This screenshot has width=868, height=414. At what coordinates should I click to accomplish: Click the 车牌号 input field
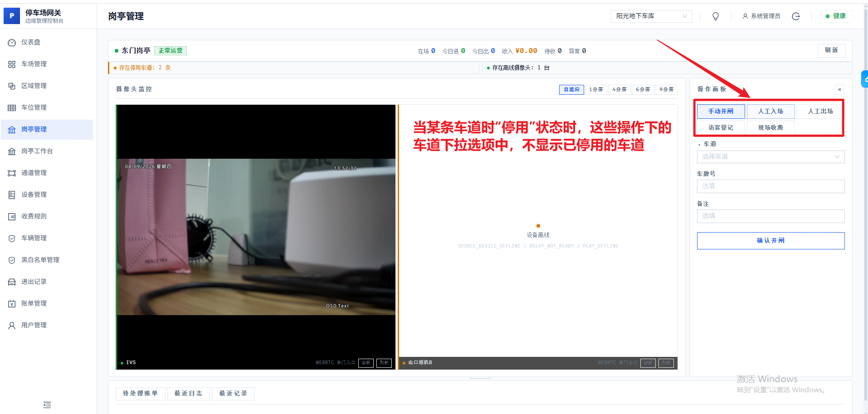[x=770, y=186]
